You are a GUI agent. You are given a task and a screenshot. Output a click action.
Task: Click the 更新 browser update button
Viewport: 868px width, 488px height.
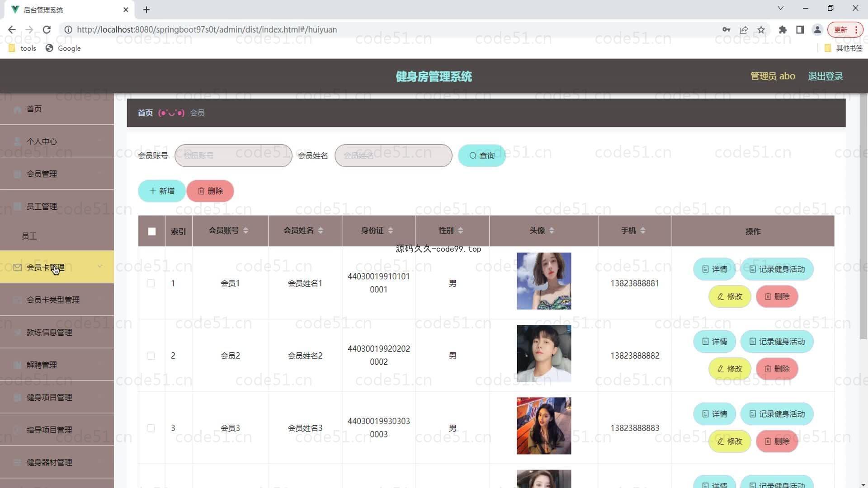click(845, 30)
